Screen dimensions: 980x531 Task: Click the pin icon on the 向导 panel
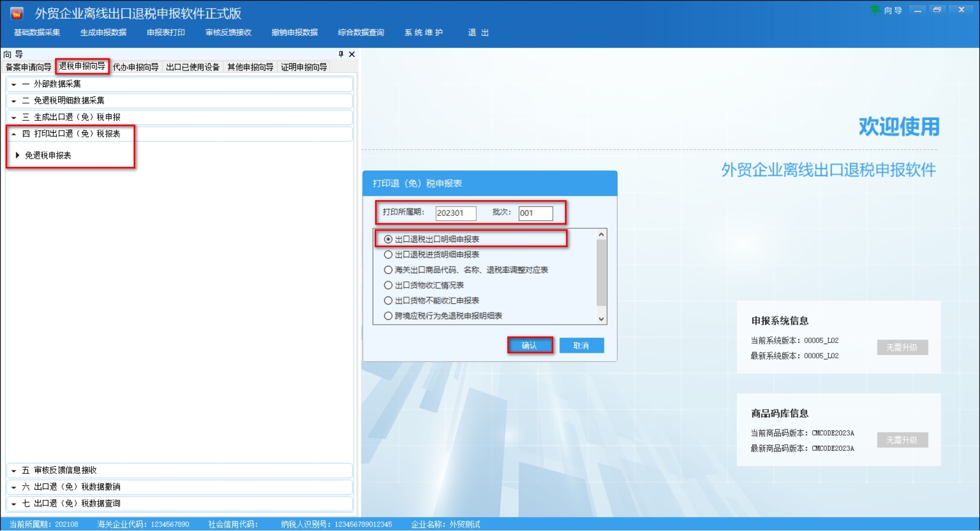[x=340, y=54]
